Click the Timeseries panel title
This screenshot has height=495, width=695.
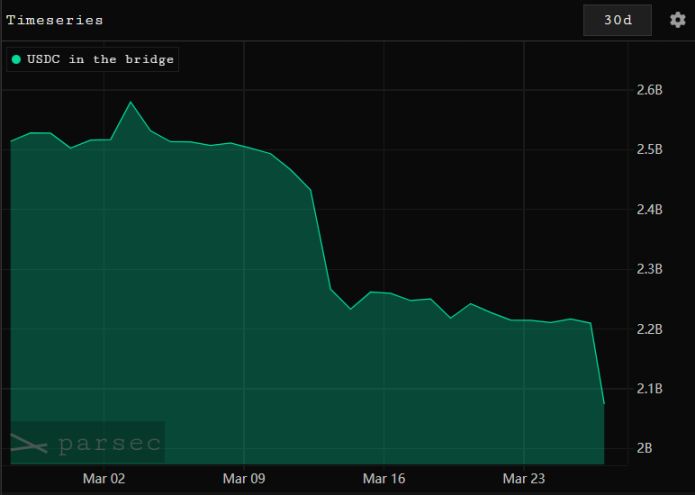pyautogui.click(x=54, y=20)
